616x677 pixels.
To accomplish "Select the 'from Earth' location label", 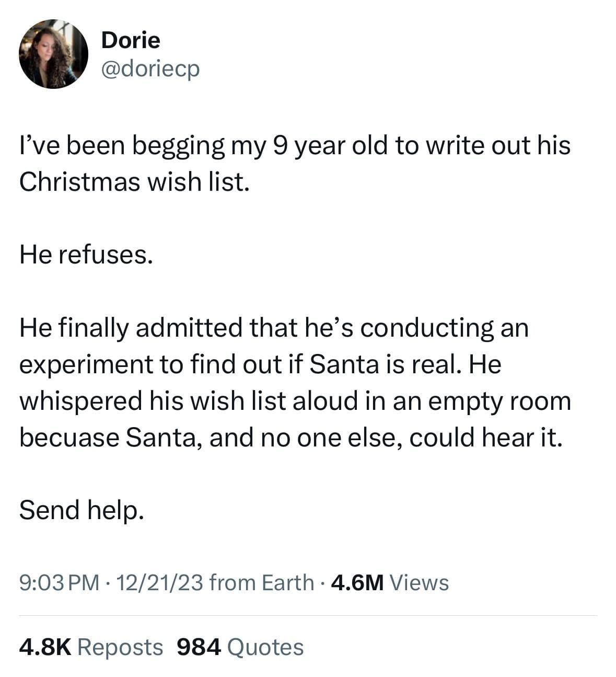I will (x=261, y=582).
